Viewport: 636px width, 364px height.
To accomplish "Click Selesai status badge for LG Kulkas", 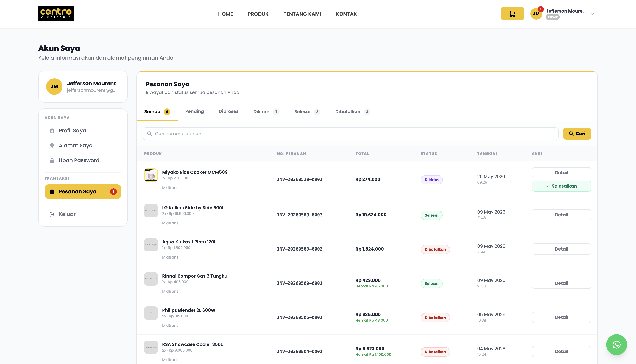I will (x=431, y=215).
